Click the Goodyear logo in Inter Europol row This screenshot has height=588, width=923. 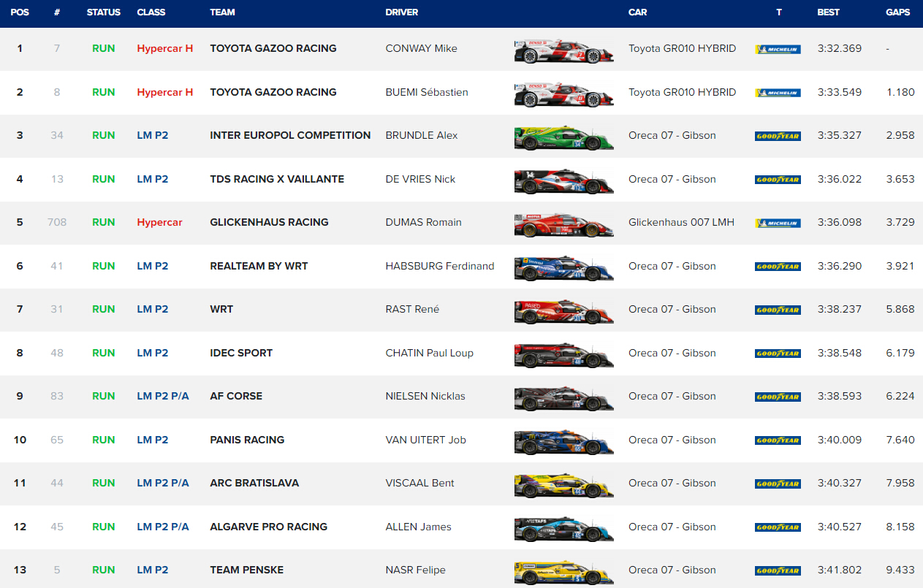coord(778,136)
